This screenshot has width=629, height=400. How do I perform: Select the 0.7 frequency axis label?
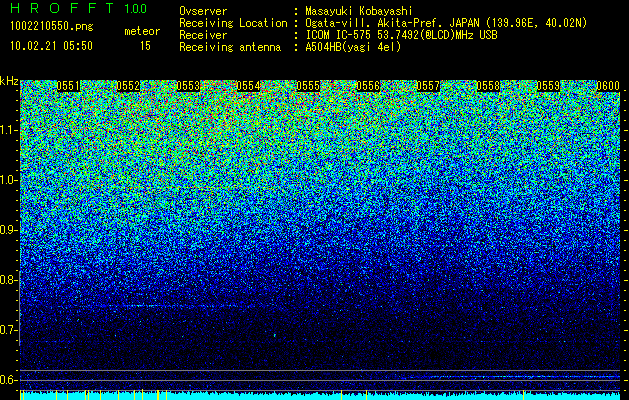[x=8, y=330]
